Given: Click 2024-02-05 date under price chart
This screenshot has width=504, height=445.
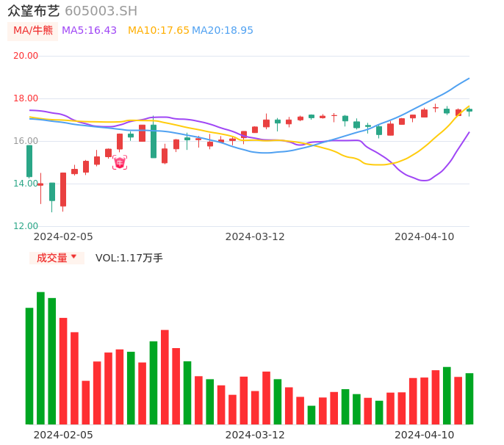Looking at the screenshot, I should click(63, 237).
